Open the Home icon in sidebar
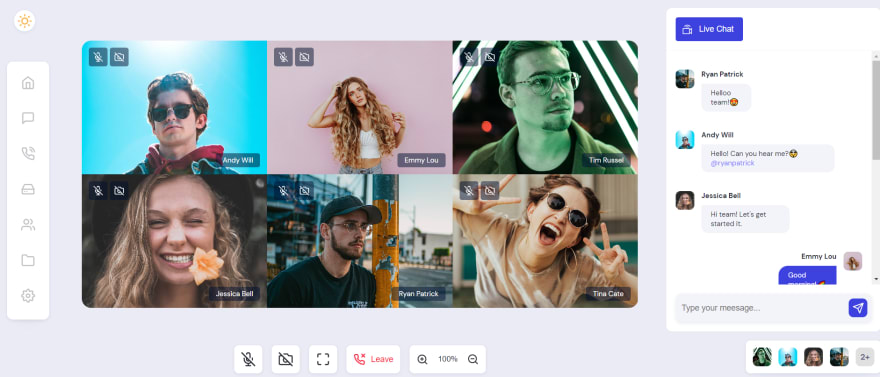The width and height of the screenshot is (880, 377). pyautogui.click(x=28, y=83)
